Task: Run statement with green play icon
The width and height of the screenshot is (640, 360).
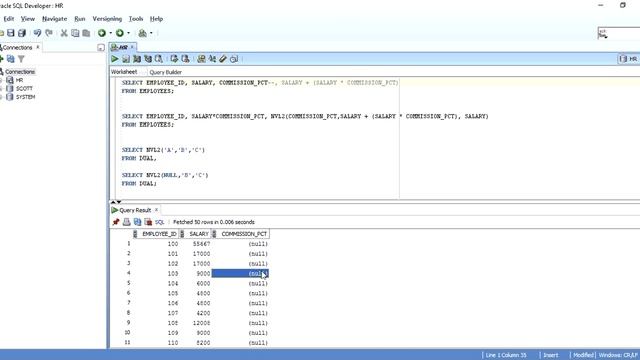Action: (x=115, y=59)
